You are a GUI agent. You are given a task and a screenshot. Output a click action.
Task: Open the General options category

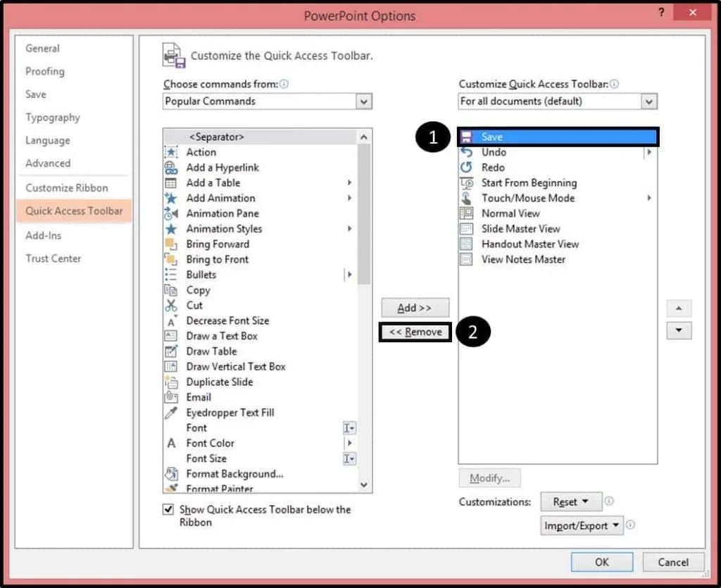pos(42,49)
